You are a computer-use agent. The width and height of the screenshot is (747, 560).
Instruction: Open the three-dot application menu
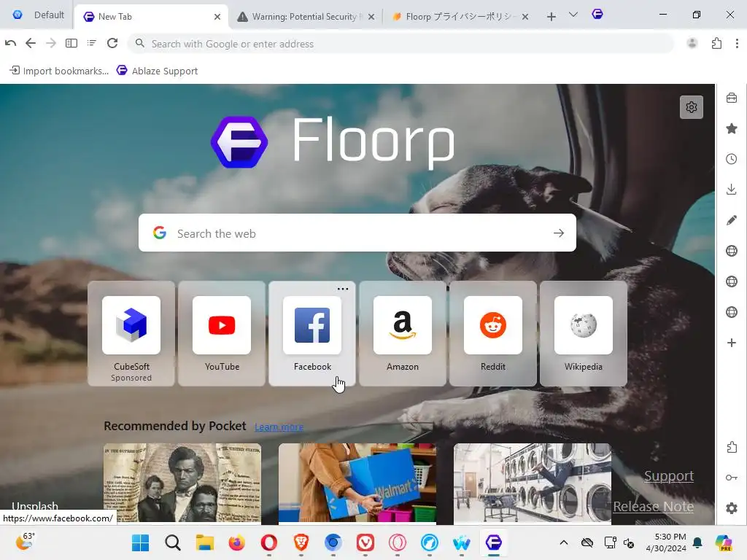click(737, 43)
